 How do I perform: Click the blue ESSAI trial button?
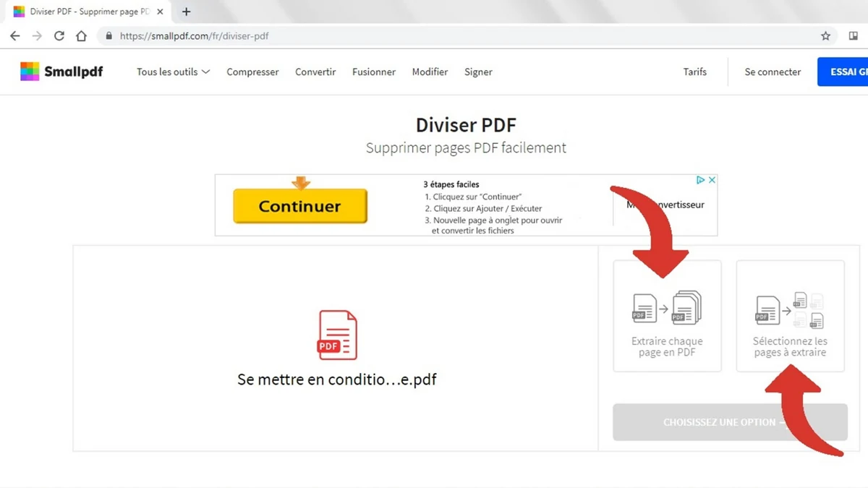pyautogui.click(x=851, y=72)
